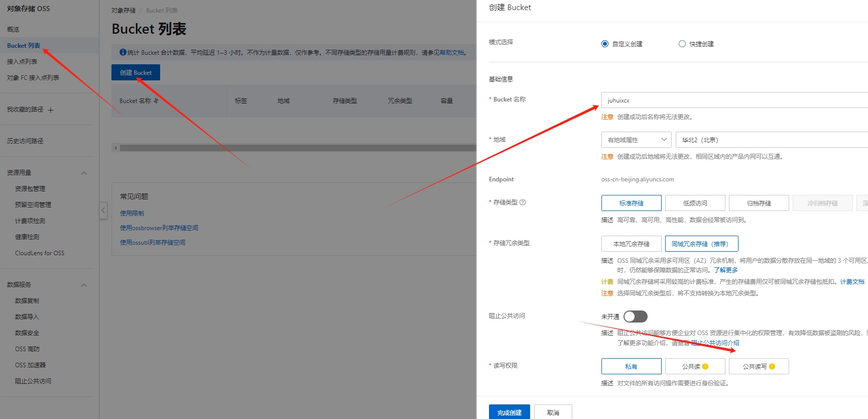
Task: Open the 帮助文档 link
Action: [x=452, y=53]
